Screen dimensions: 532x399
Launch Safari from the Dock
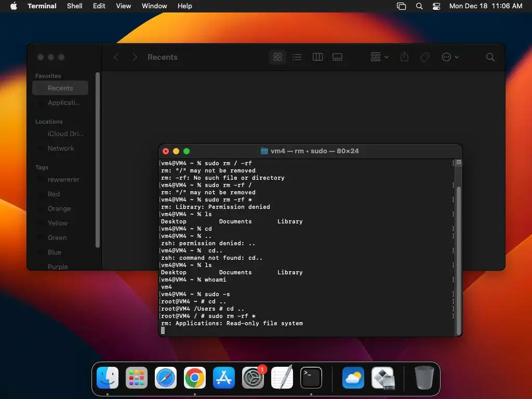coord(166,378)
